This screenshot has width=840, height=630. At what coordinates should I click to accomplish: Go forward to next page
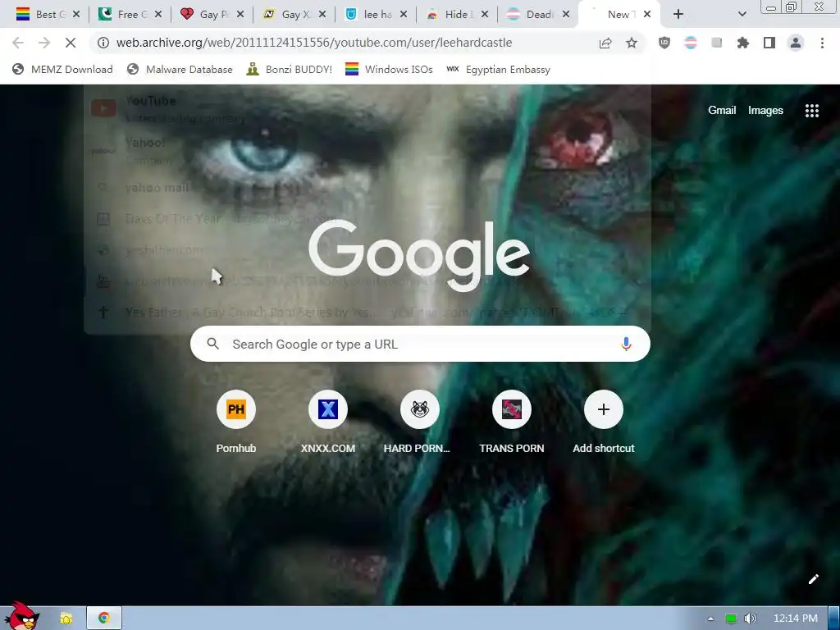point(44,43)
